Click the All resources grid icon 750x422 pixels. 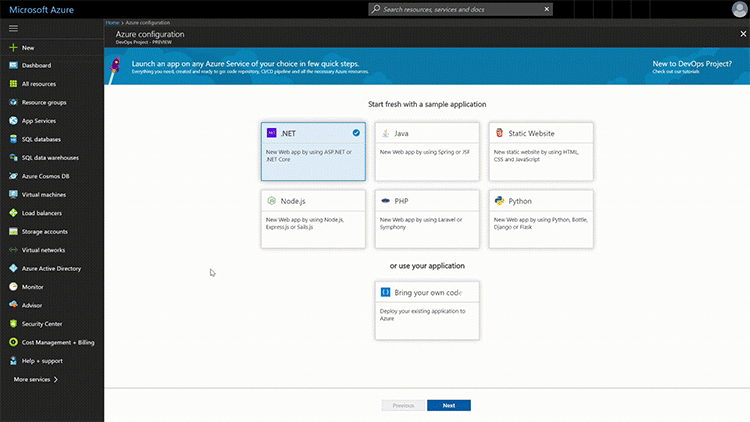13,84
